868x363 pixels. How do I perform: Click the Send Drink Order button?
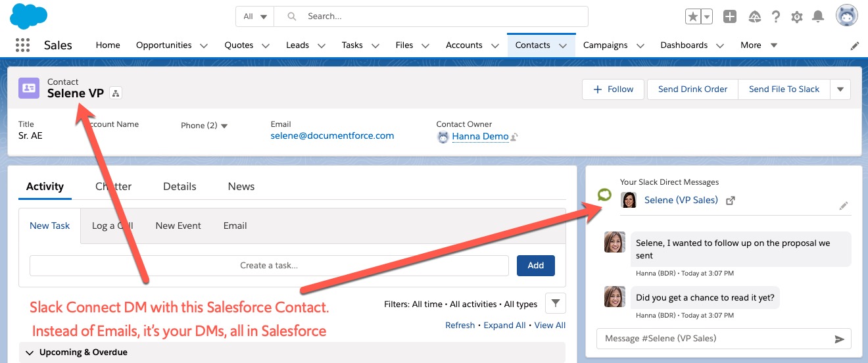coord(693,89)
